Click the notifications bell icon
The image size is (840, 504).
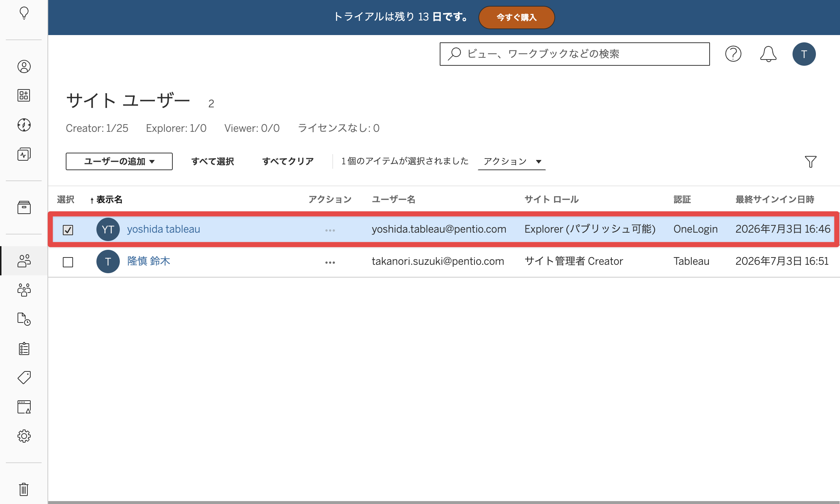pos(768,54)
